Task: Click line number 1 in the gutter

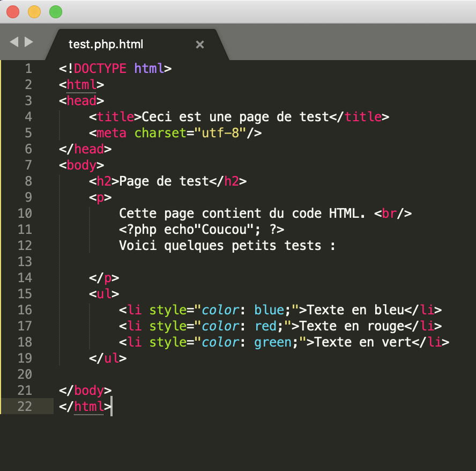Action: coord(28,69)
